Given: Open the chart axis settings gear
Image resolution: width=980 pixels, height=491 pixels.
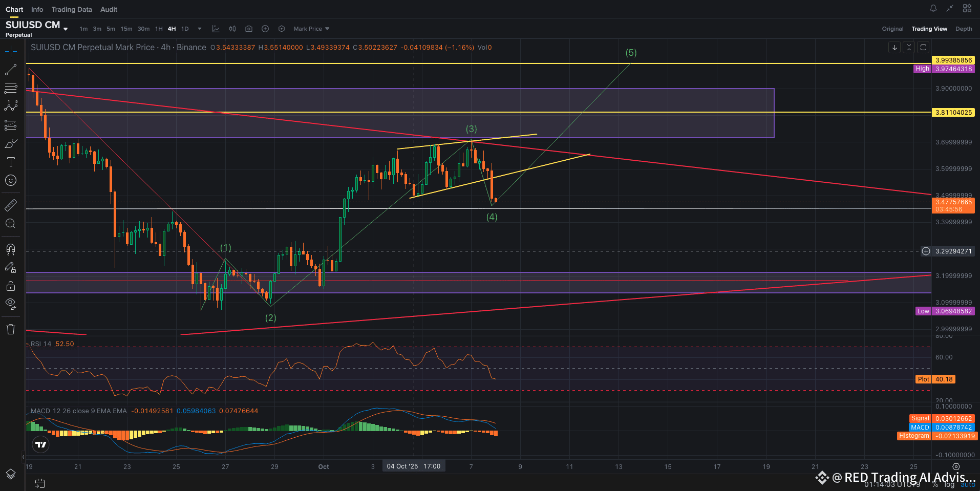Looking at the screenshot, I should click(956, 467).
